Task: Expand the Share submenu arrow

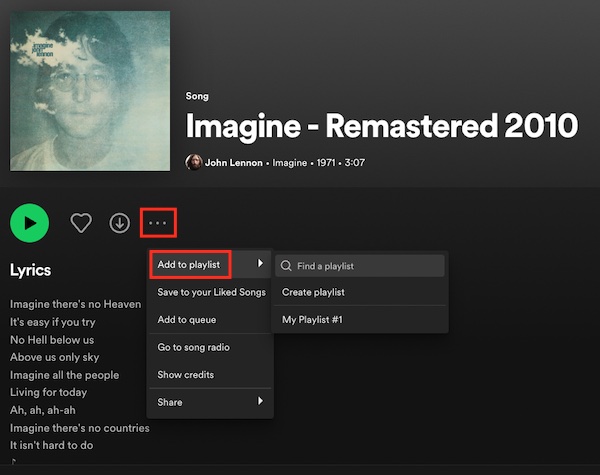Action: click(x=261, y=401)
